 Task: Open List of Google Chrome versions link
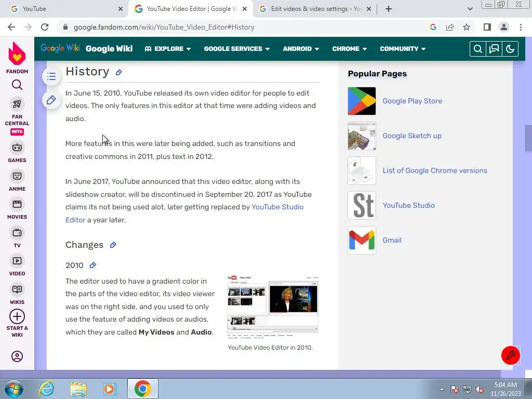point(435,170)
